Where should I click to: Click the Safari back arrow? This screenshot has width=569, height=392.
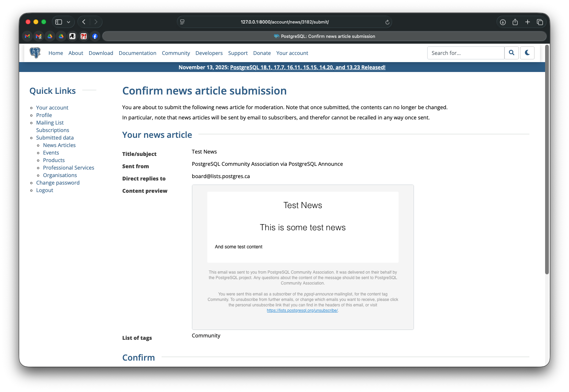[84, 22]
